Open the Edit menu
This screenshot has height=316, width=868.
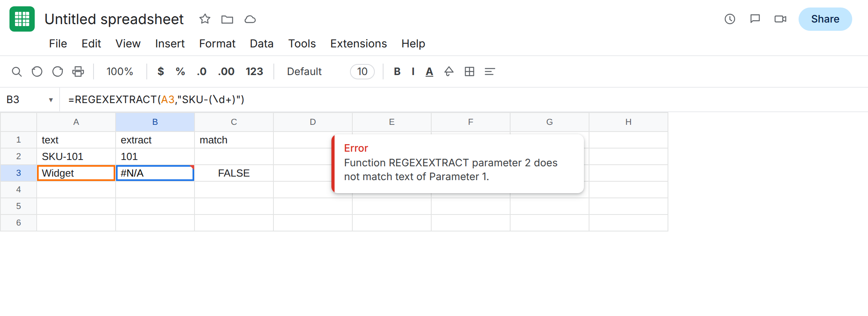[x=91, y=43]
